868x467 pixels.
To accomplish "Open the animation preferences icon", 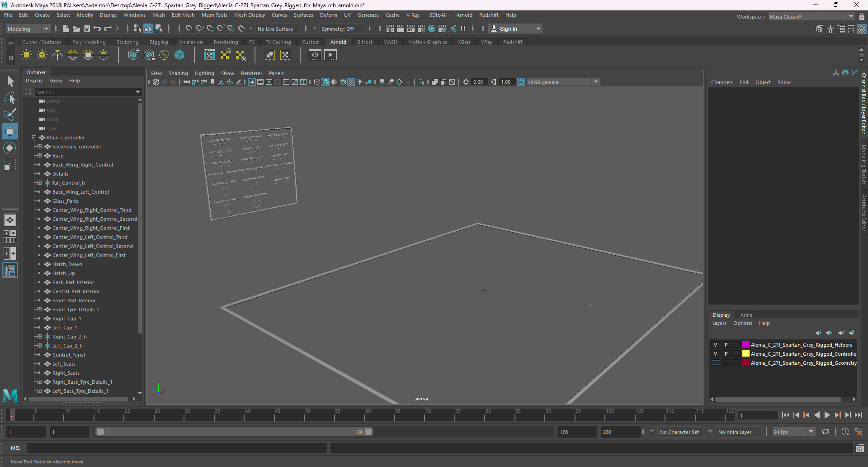I will coord(859,432).
